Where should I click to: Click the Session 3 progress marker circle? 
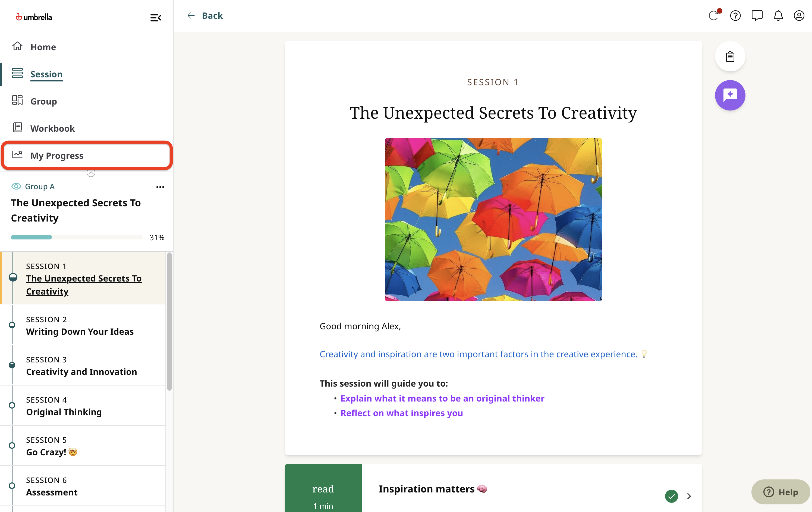(12, 365)
